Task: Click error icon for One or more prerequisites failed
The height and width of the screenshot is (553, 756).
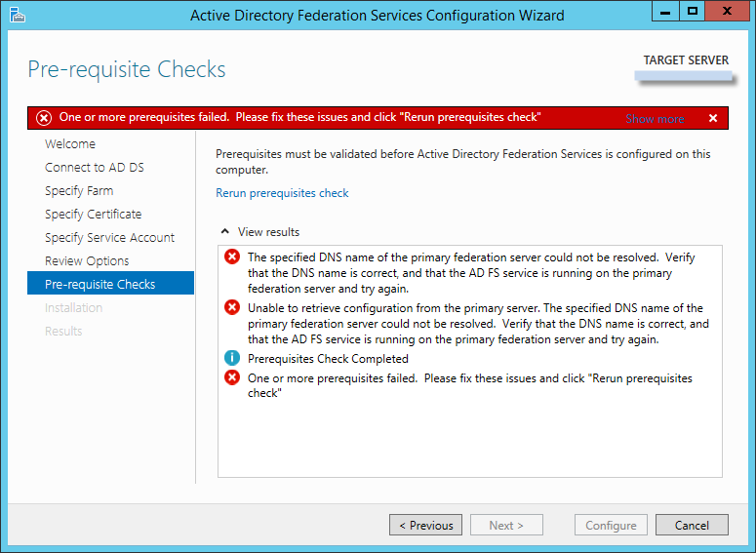Action: tap(232, 377)
